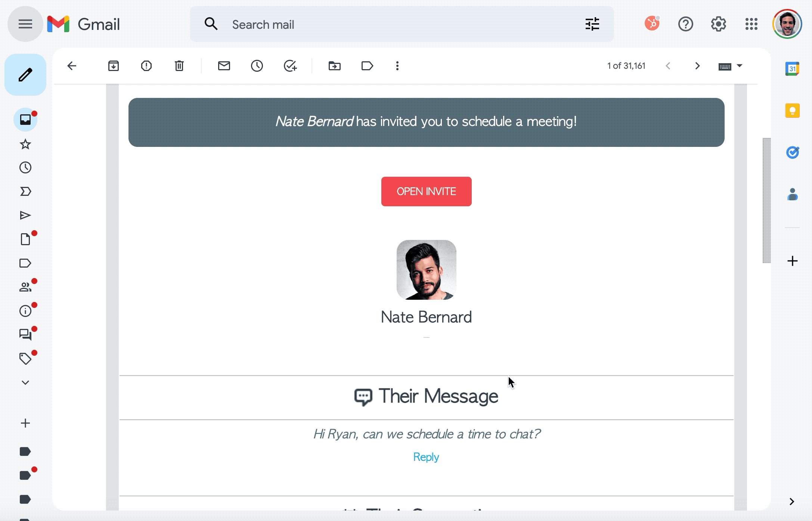812x521 pixels.
Task: Open the input tools keyboard dropdown
Action: pyautogui.click(x=739, y=66)
